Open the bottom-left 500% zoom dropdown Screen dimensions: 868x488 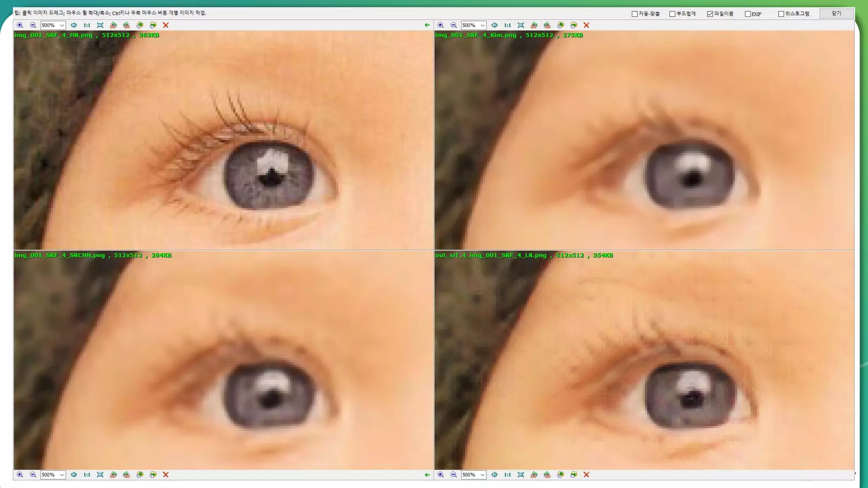click(62, 475)
